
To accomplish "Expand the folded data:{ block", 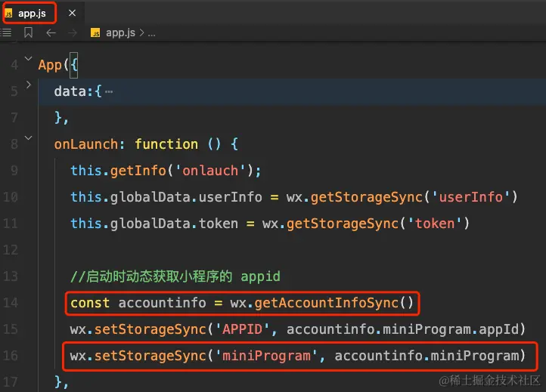I will (x=29, y=85).
